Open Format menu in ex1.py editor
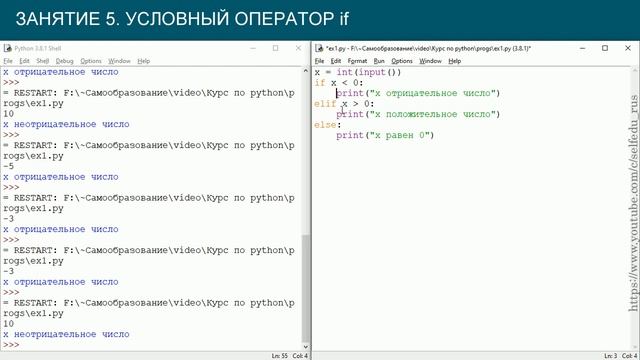 [x=357, y=61]
